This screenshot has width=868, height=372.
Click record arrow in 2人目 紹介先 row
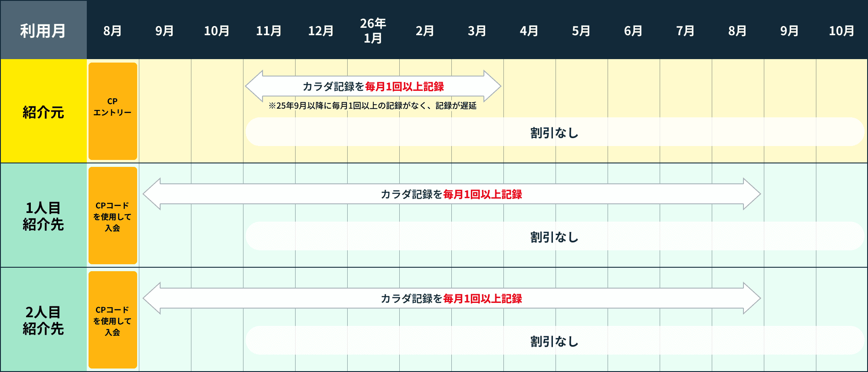click(451, 298)
